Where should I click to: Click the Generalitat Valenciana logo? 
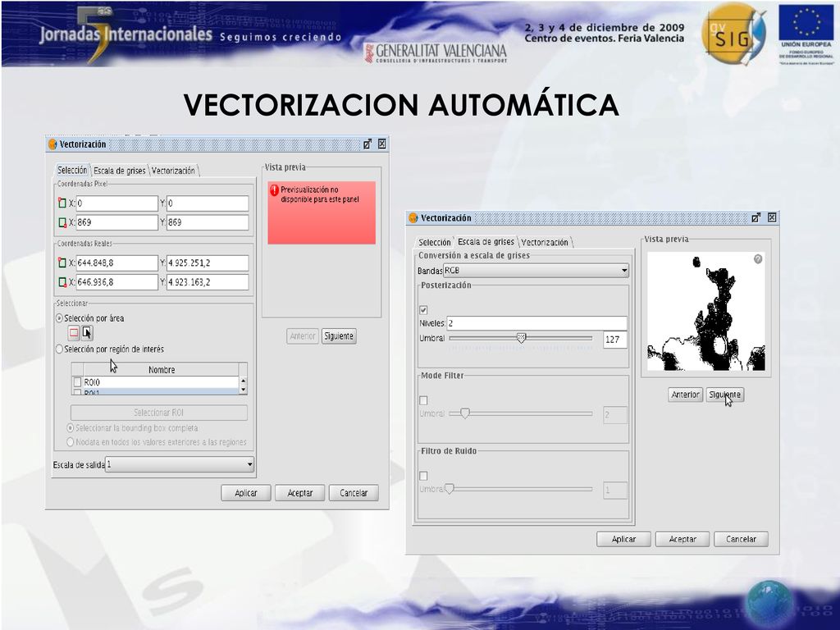[436, 53]
